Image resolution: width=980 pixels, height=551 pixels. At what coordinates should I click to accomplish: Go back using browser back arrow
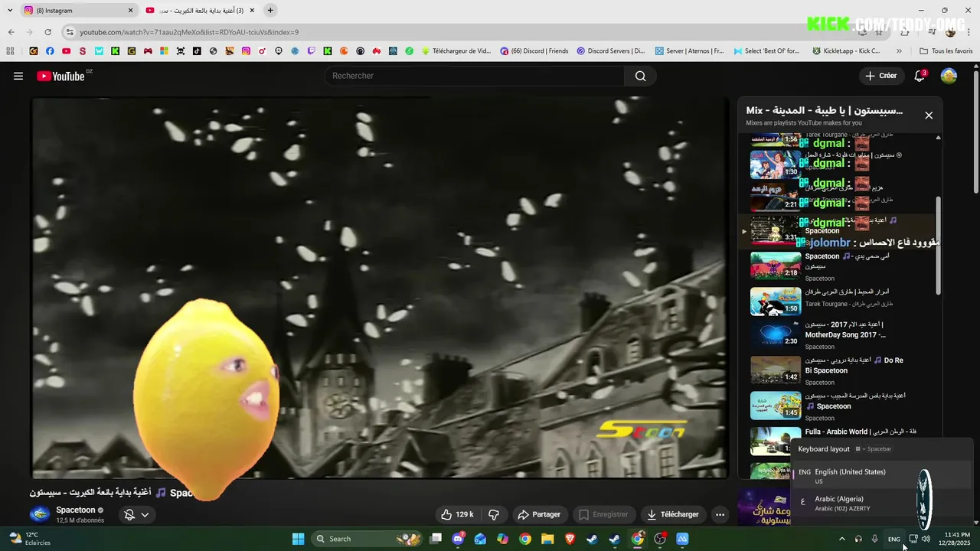click(x=11, y=32)
